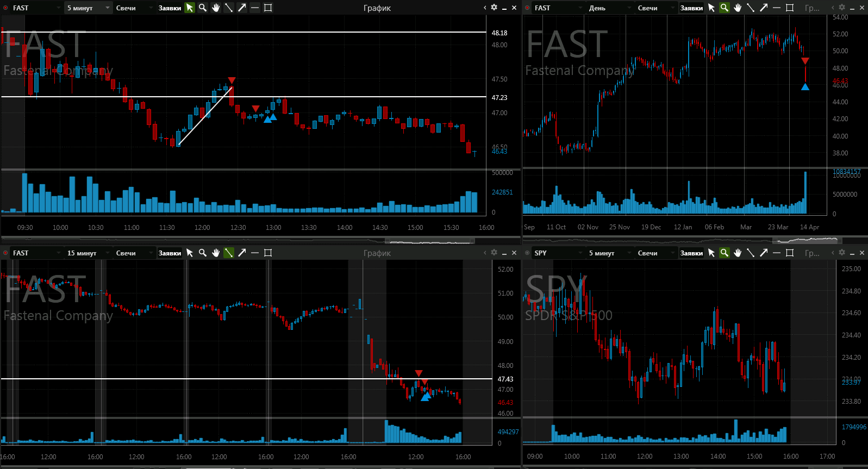The height and width of the screenshot is (469, 868).
Task: Click the FAST symbol field in the 5 минут chart
Action: pos(36,8)
